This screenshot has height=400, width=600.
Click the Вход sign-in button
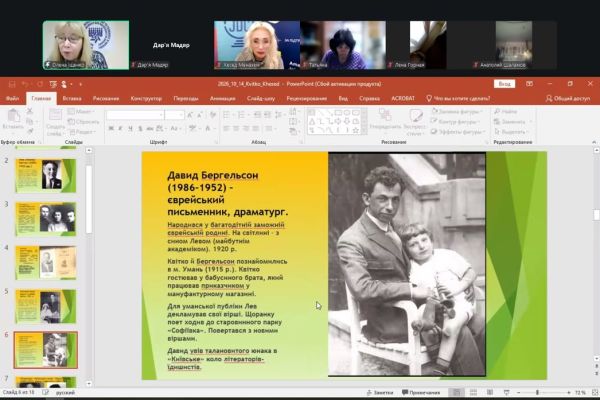pos(504,84)
